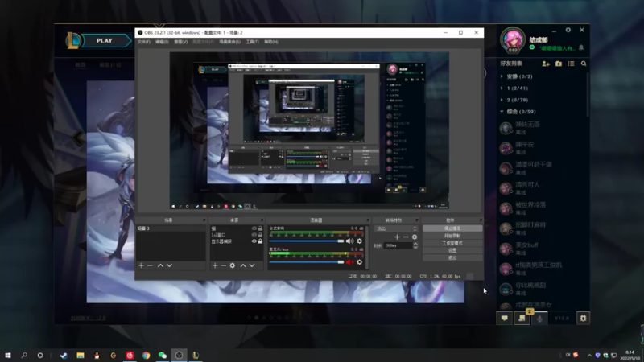Click the League voice microphone icon
The image size is (644, 362).
539,318
